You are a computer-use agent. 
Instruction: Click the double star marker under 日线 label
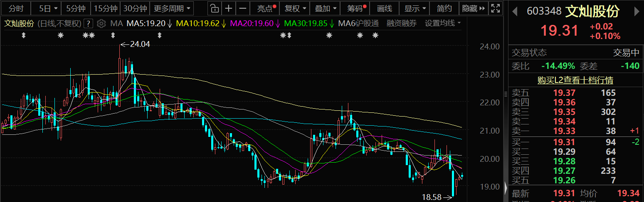(89, 36)
